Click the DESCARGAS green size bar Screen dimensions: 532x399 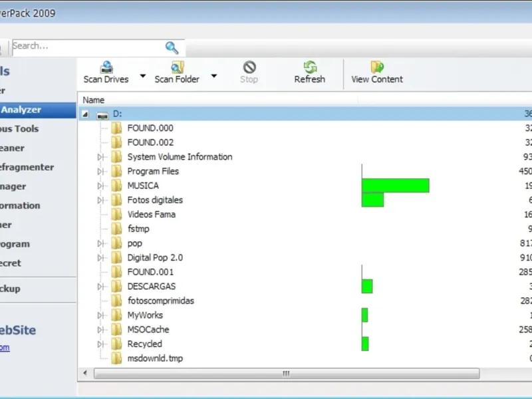point(367,287)
